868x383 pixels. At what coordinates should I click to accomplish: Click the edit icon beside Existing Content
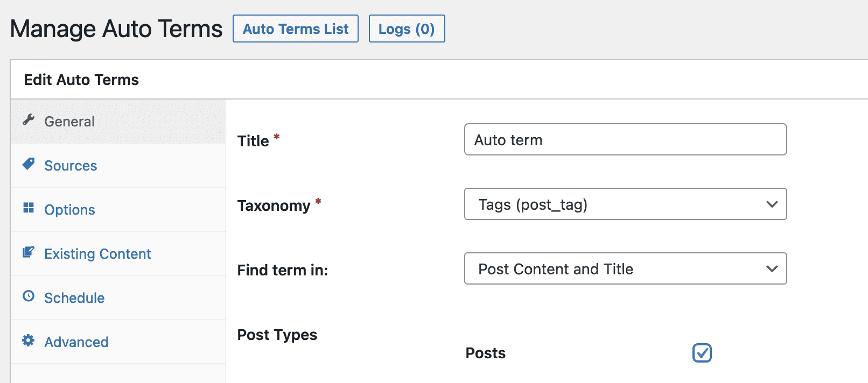coord(29,252)
